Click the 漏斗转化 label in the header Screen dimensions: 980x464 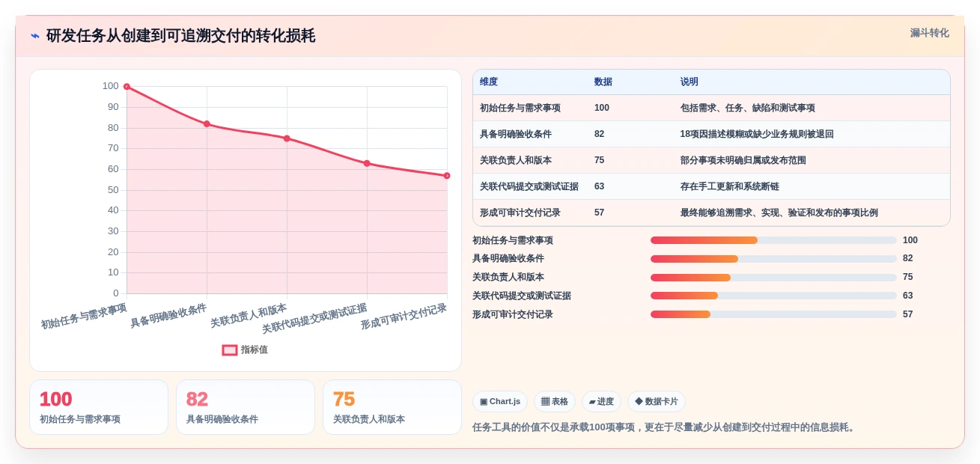(929, 33)
